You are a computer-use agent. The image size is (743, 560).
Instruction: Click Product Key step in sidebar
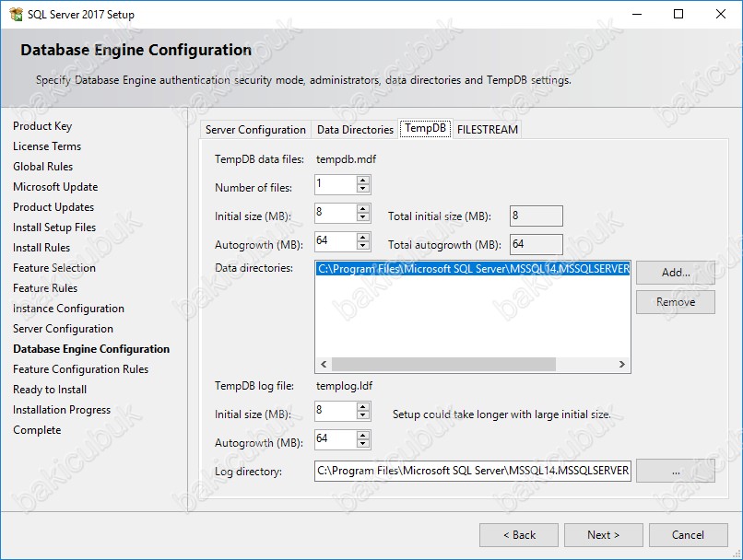pyautogui.click(x=42, y=126)
